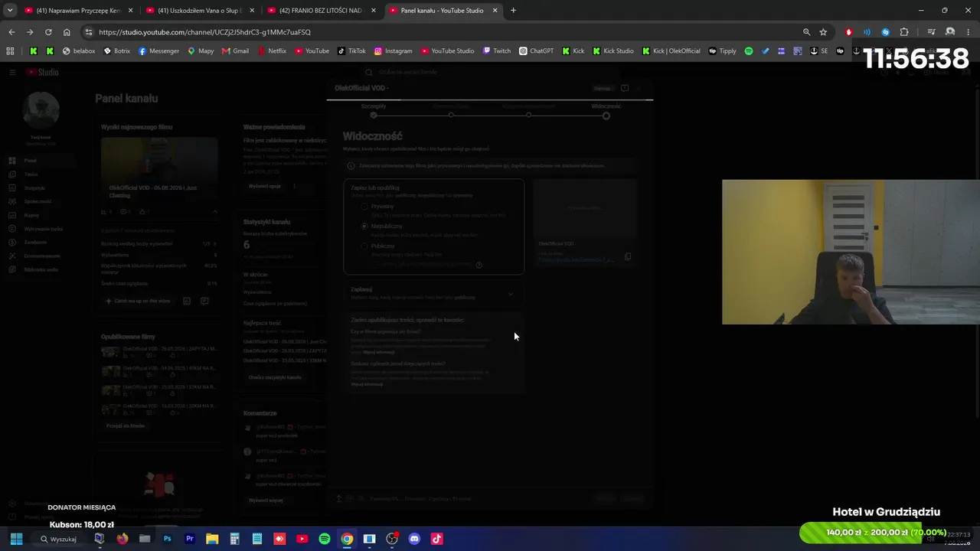The height and width of the screenshot is (551, 980).
Task: Open the Mapy bookmark
Action: (200, 51)
